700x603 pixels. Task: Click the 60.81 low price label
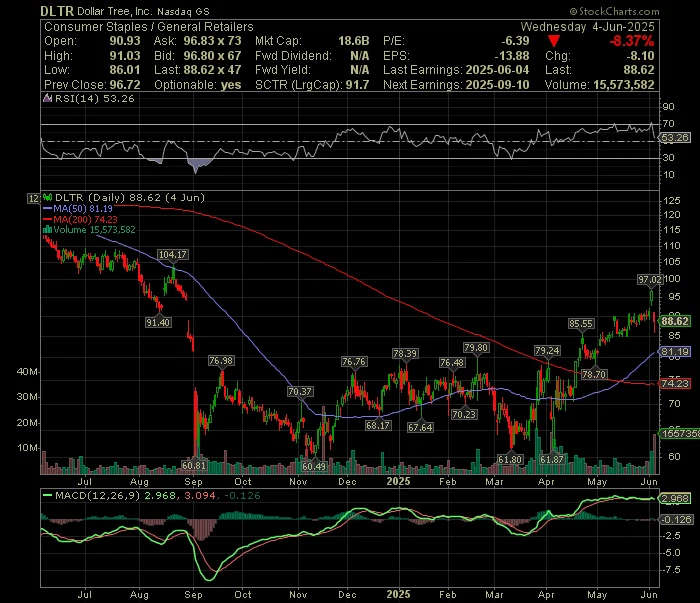pyautogui.click(x=194, y=465)
